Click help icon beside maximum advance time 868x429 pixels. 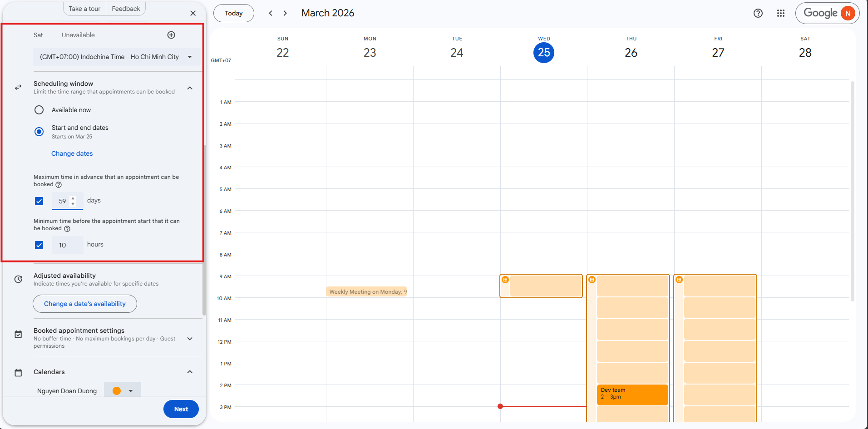click(x=59, y=185)
